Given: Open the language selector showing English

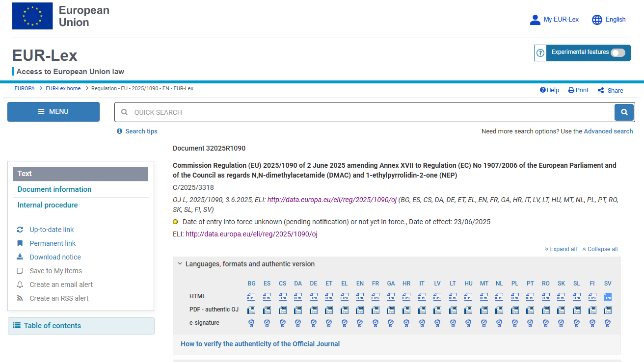Looking at the screenshot, I should (609, 20).
